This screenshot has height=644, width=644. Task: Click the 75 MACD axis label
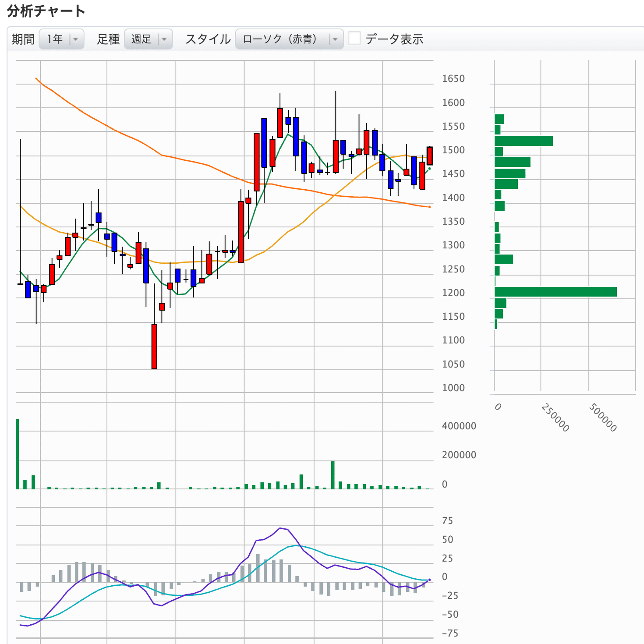(x=447, y=521)
